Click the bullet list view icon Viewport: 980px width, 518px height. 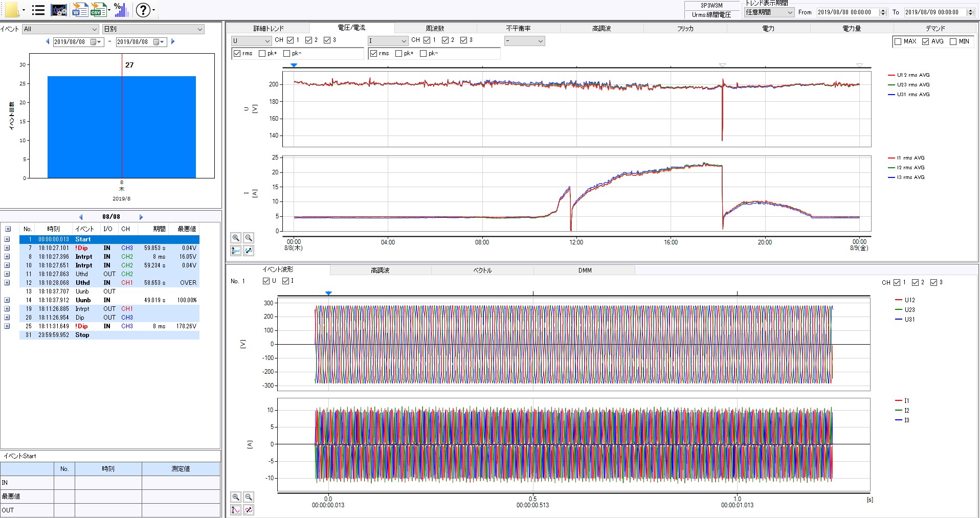(x=38, y=10)
